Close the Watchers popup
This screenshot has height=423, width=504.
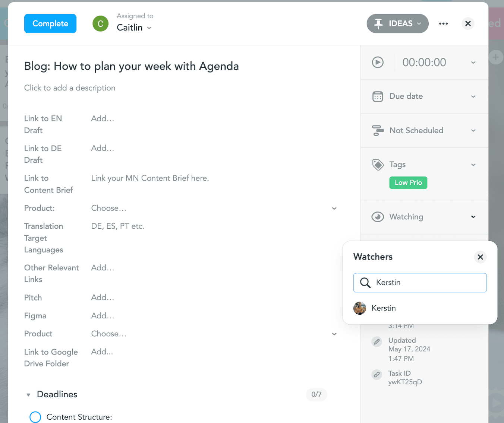point(480,257)
